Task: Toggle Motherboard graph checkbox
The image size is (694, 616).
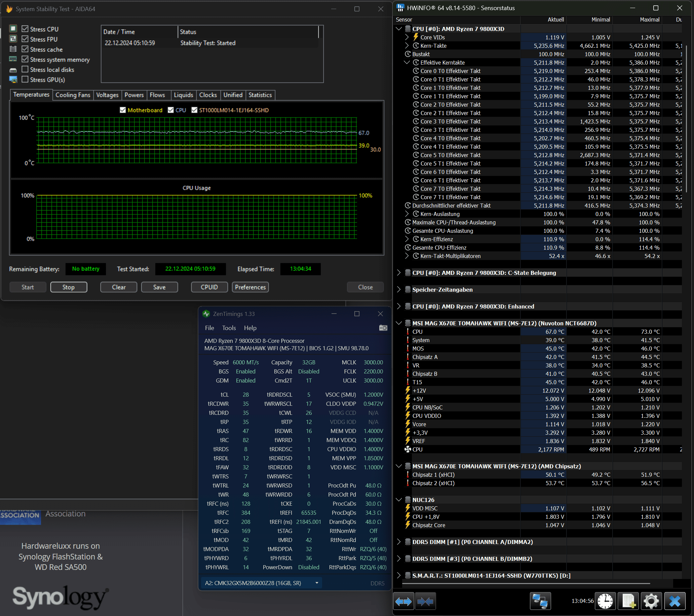Action: [x=123, y=110]
